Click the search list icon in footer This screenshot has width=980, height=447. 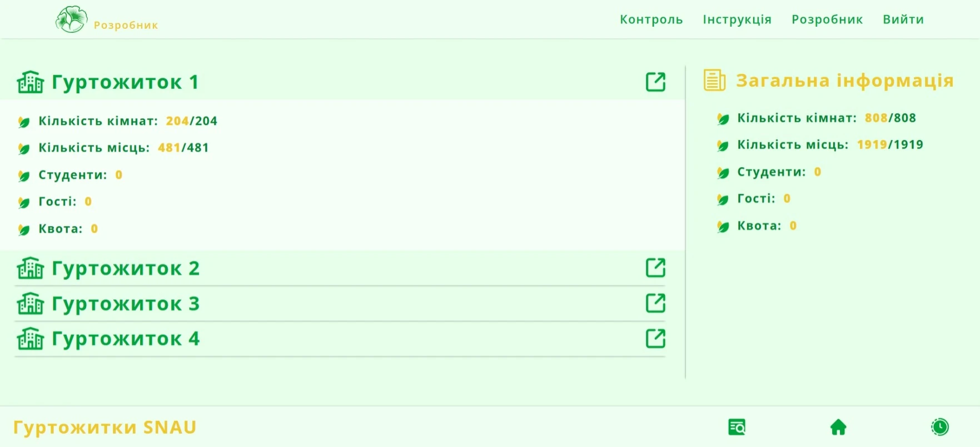click(737, 427)
